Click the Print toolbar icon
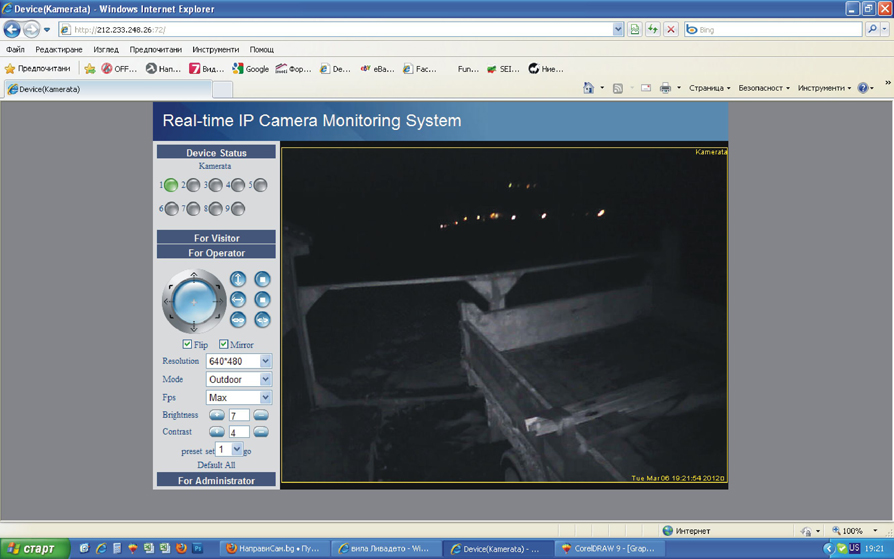Viewport: 894px width, 559px height. point(665,88)
